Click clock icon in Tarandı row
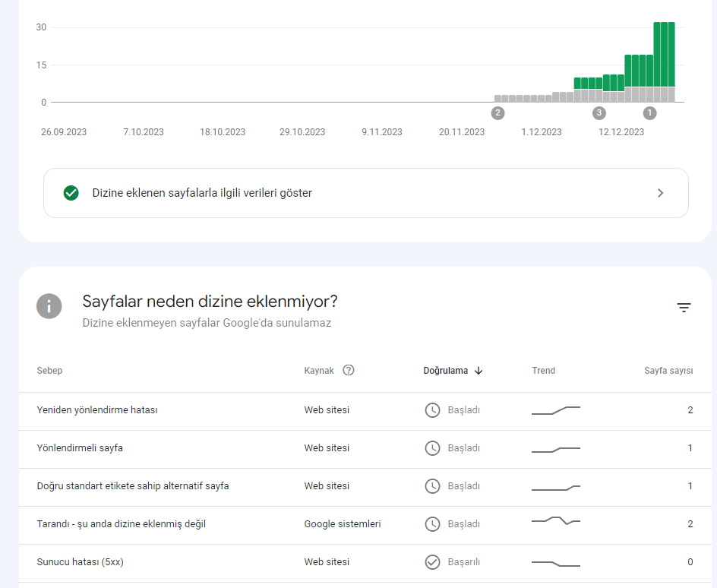717x588 pixels. click(432, 524)
